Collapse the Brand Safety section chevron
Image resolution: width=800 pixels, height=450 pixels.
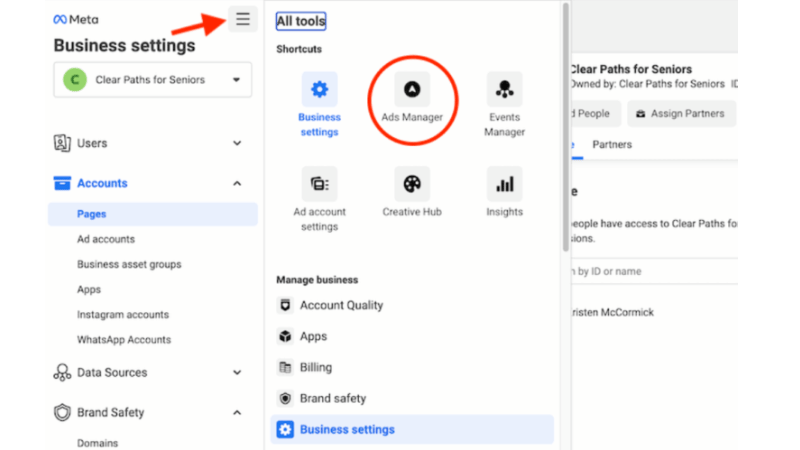point(237,413)
